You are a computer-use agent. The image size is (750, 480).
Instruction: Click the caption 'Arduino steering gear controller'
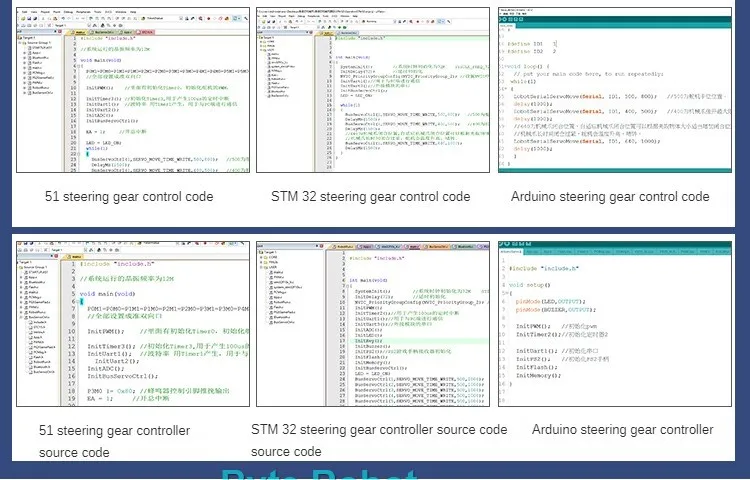(x=622, y=429)
